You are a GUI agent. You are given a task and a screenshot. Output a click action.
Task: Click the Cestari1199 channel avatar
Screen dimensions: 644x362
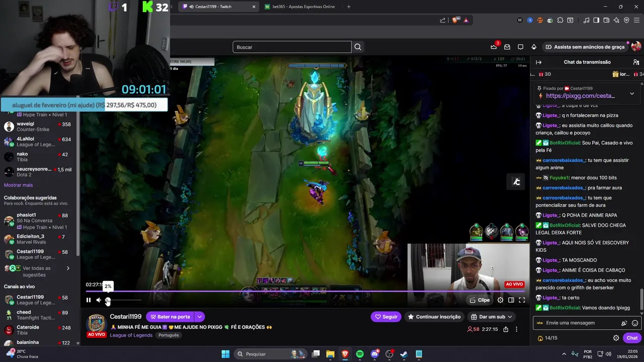point(97,323)
